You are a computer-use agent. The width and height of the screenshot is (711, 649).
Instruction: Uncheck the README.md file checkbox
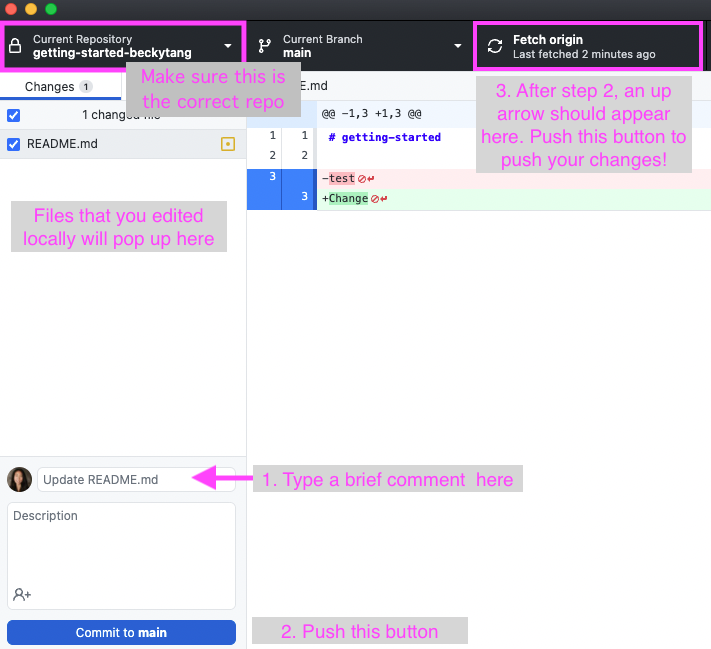coord(13,144)
